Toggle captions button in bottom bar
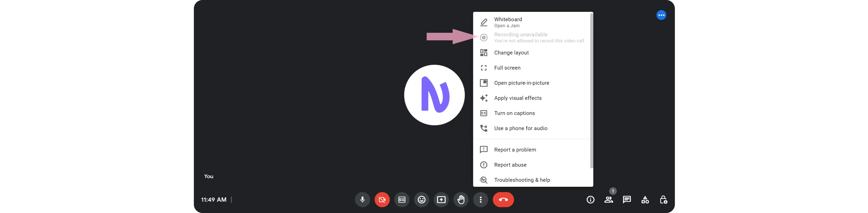 coord(402,199)
